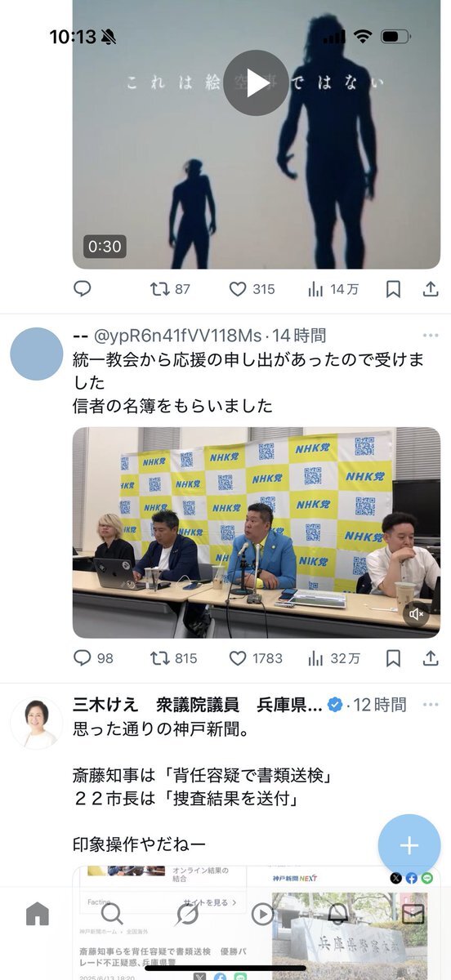Image resolution: width=451 pixels, height=980 pixels.
Task: Bookmark the silhouette video post
Action: pos(393,289)
